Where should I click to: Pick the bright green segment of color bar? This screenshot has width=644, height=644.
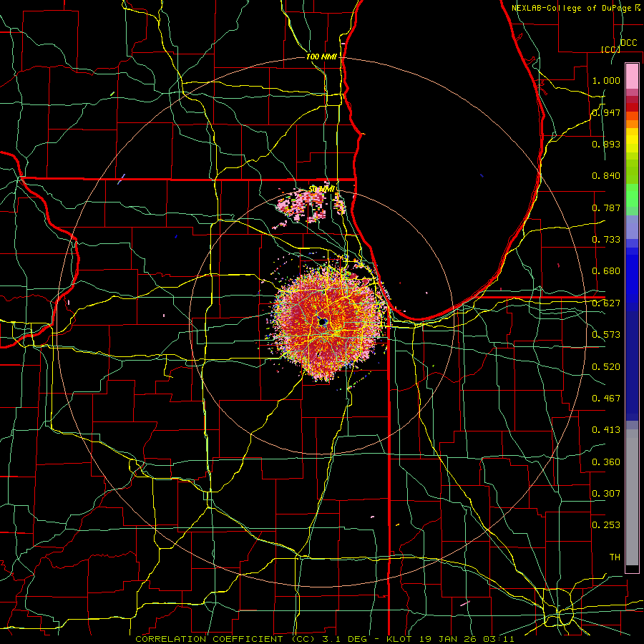click(632, 195)
